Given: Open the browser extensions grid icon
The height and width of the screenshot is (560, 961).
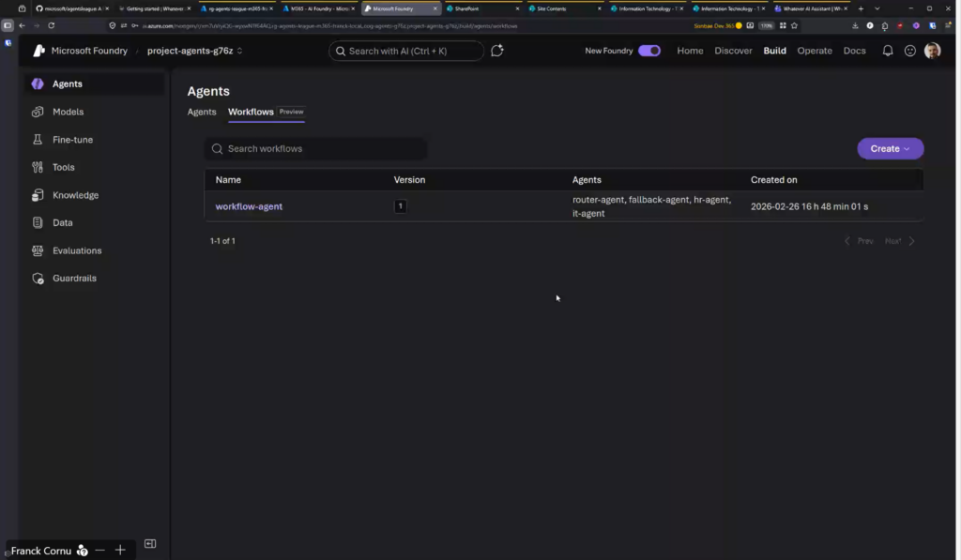Looking at the screenshot, I should pyautogui.click(x=783, y=25).
